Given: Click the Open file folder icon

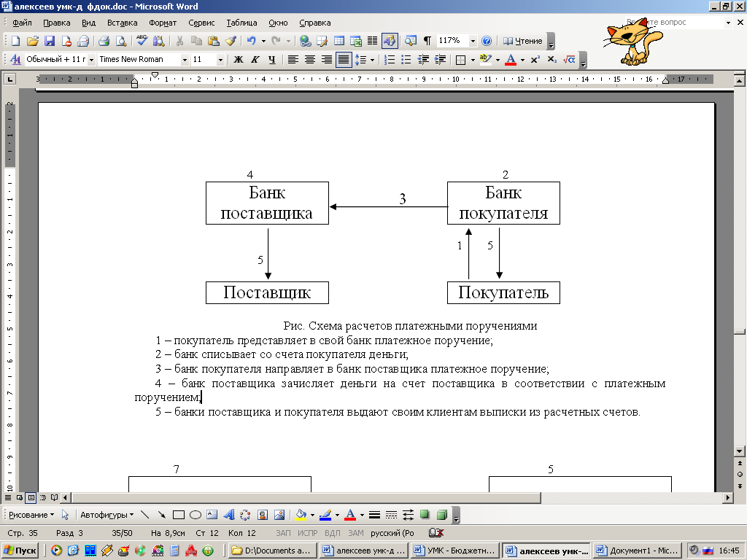Looking at the screenshot, I should coord(32,41).
